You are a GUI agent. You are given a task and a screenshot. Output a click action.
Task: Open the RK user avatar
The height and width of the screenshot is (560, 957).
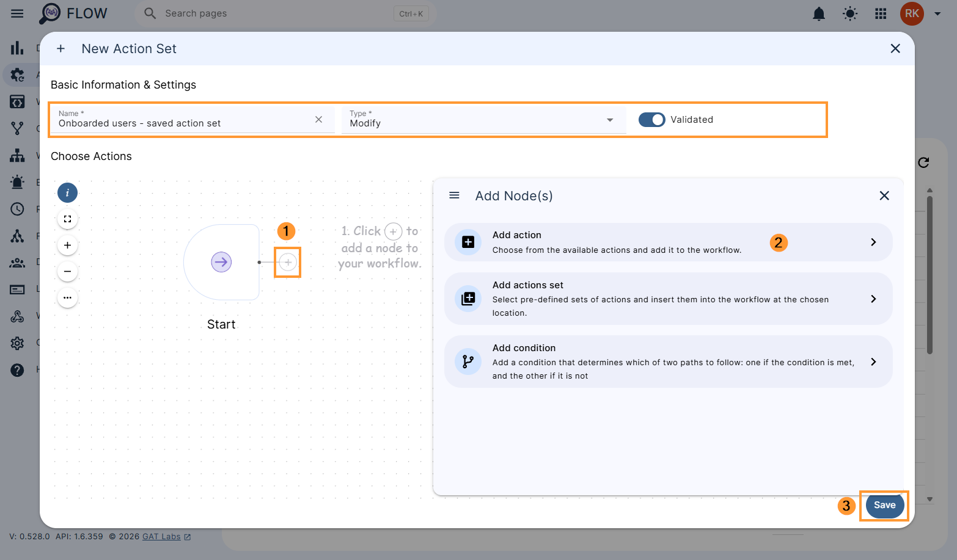(912, 13)
